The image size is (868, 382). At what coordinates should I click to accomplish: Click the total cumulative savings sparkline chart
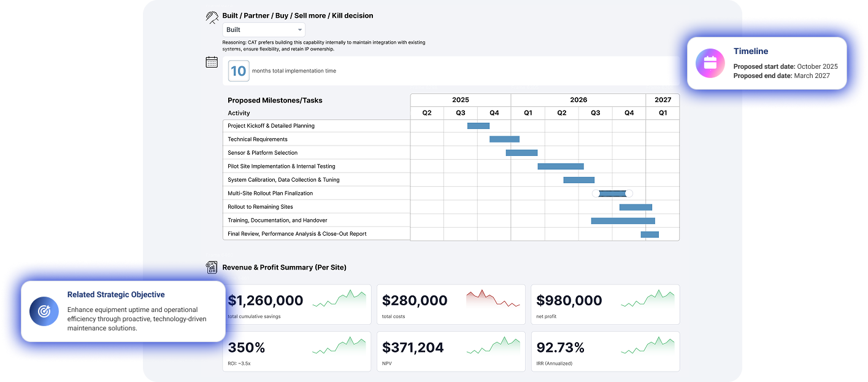click(x=339, y=299)
